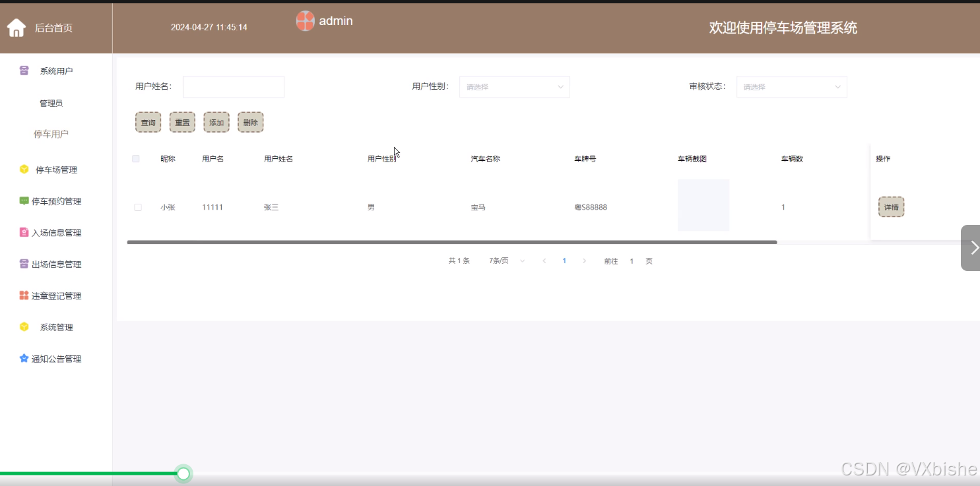Viewport: 980px width, 486px height.
Task: Switch to the 停车用户 menu entry
Action: pos(51,133)
